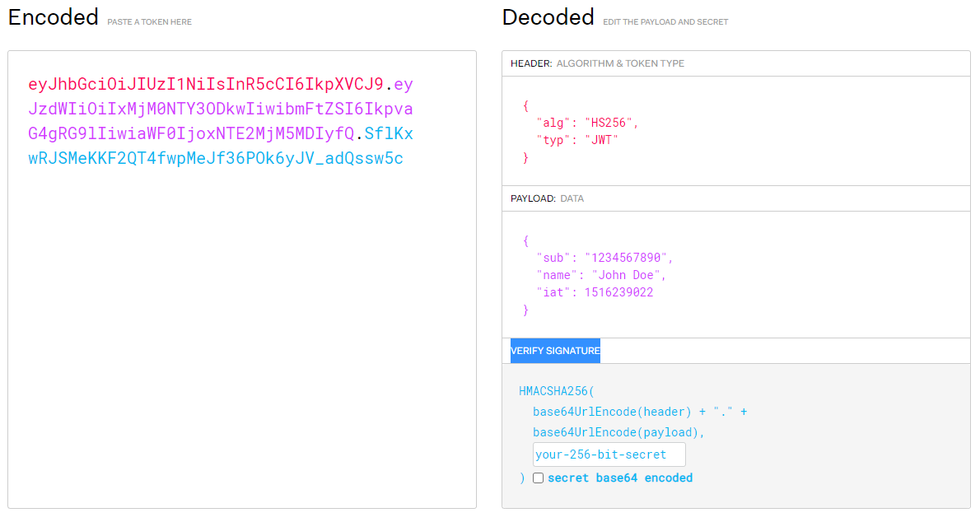Toggle the secret base64 encoded checkbox
Image resolution: width=980 pixels, height=522 pixels.
point(538,478)
